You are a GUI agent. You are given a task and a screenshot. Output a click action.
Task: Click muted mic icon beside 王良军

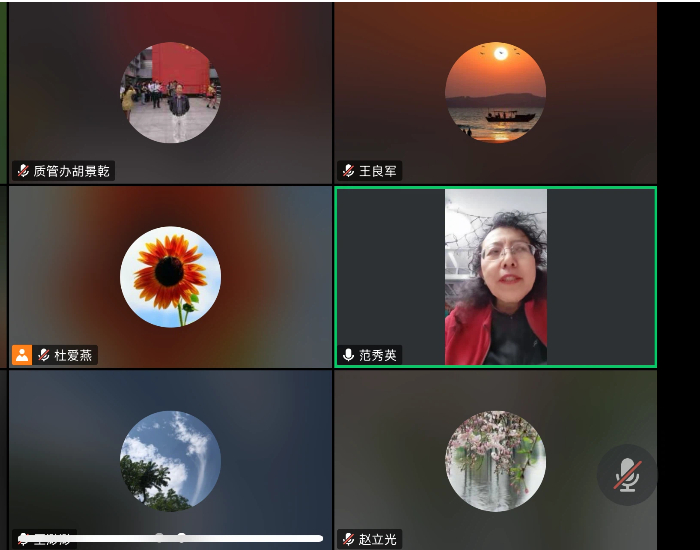[x=348, y=171]
